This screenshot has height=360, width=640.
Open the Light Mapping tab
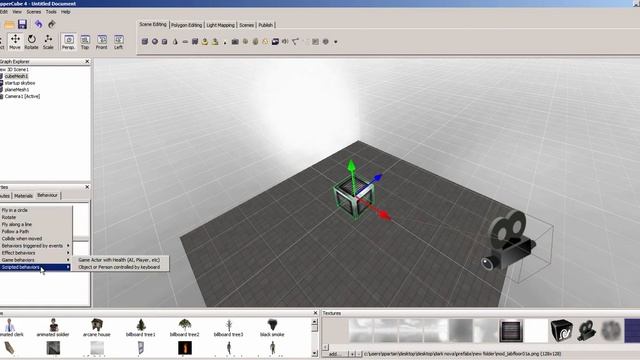pos(220,25)
